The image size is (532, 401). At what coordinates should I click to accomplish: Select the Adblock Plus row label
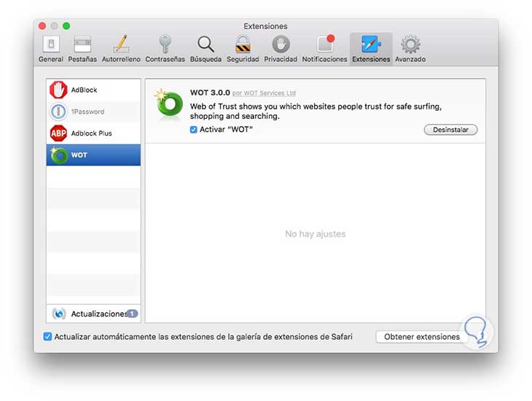click(x=91, y=133)
